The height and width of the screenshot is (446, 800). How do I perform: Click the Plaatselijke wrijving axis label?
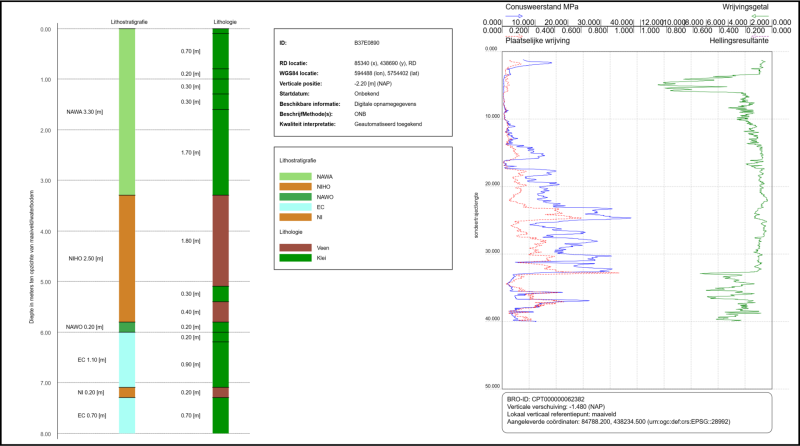(544, 43)
